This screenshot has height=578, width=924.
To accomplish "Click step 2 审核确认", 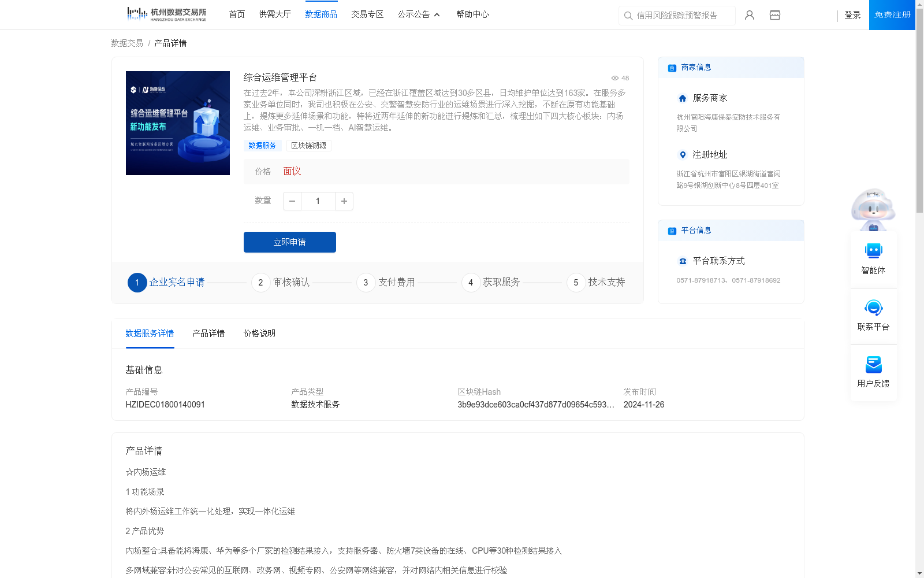I will 281,283.
